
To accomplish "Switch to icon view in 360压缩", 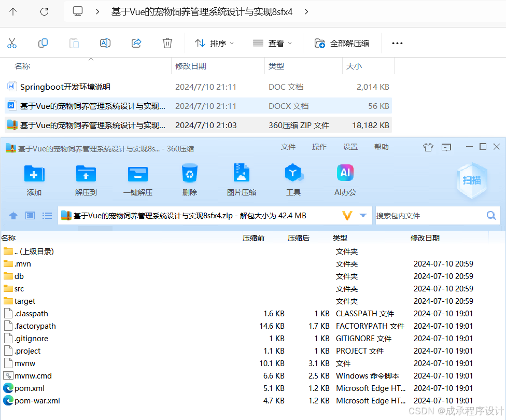I will (x=30, y=216).
